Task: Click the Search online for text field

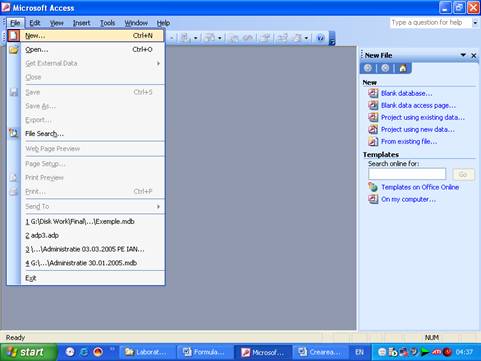Action: coord(407,174)
